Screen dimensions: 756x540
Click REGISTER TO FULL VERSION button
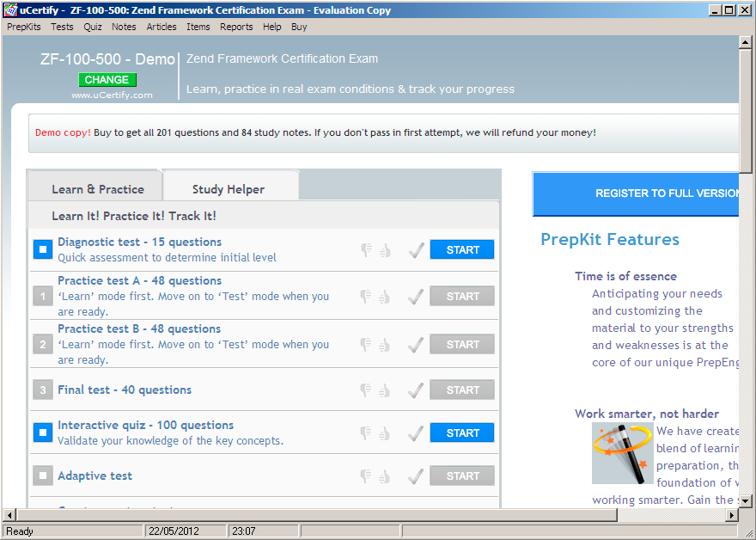click(x=636, y=193)
